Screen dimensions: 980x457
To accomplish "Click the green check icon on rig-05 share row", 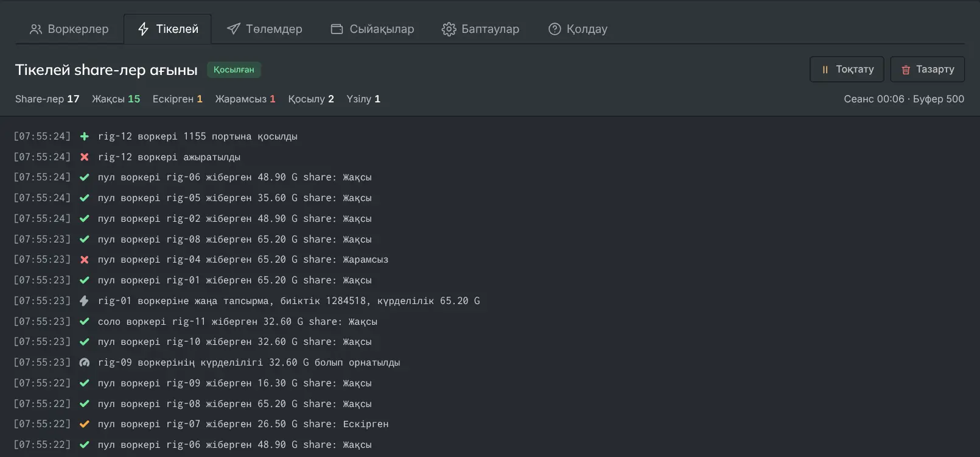I will coord(85,198).
